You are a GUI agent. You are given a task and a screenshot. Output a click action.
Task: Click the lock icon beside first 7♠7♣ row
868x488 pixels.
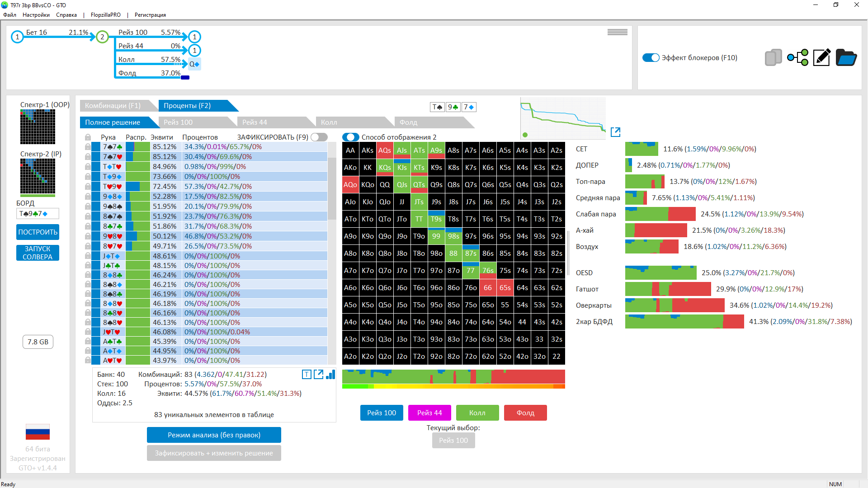coord(88,147)
